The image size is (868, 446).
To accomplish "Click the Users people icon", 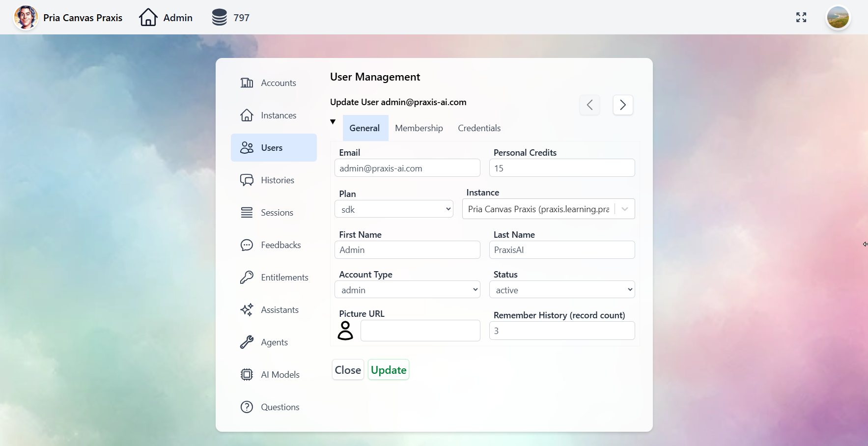I will (x=247, y=147).
